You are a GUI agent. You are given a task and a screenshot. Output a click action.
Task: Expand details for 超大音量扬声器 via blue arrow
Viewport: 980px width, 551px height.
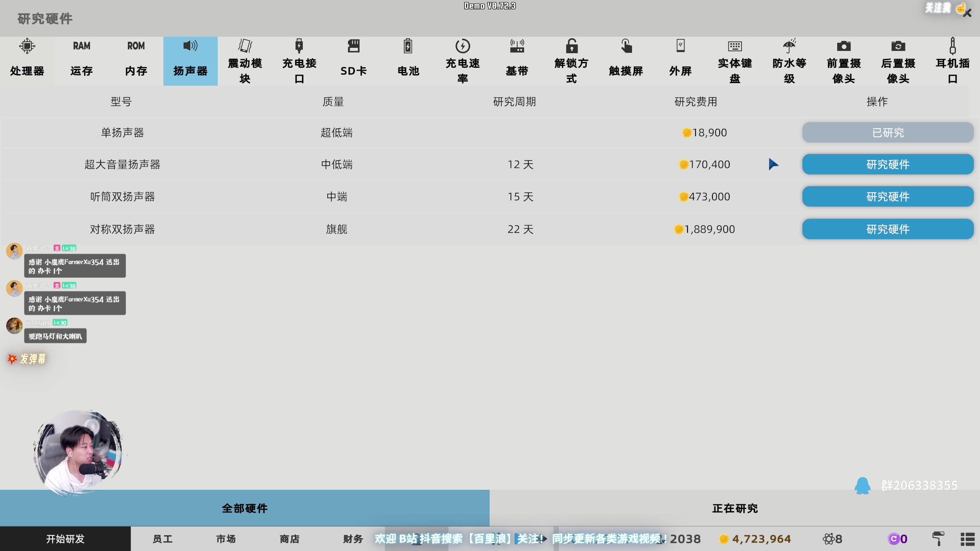(x=774, y=164)
